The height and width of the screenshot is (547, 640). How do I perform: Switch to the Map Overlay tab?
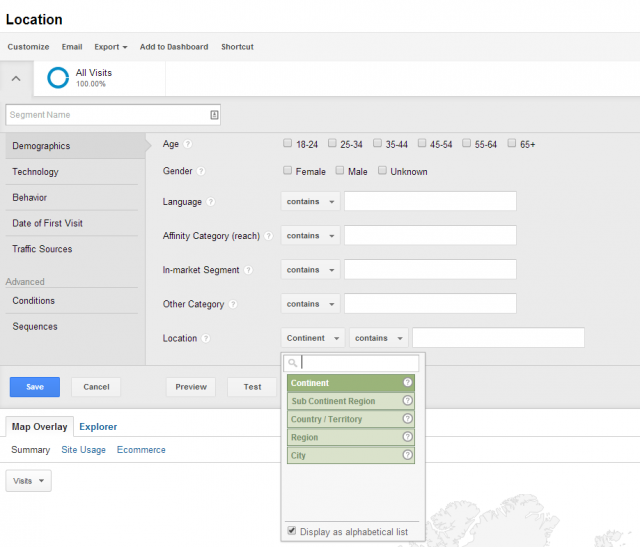(x=40, y=427)
